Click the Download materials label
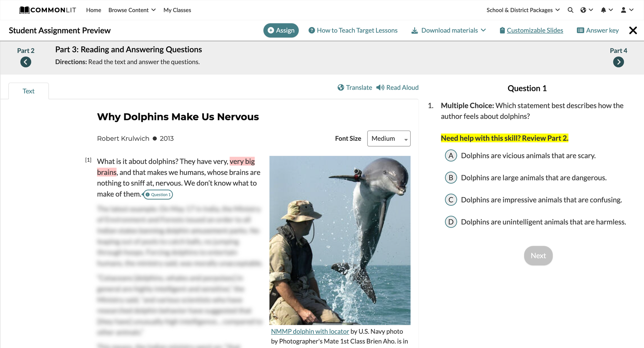The height and width of the screenshot is (348, 644). click(450, 30)
